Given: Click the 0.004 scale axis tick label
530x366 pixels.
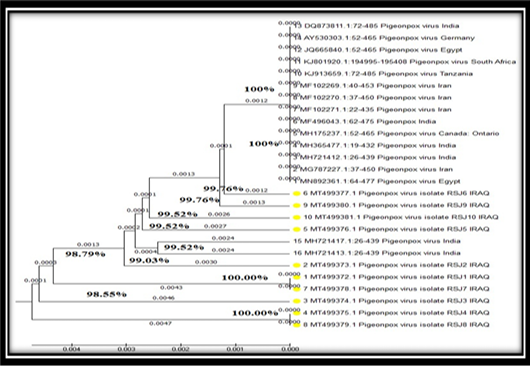Looking at the screenshot, I should (x=72, y=349).
